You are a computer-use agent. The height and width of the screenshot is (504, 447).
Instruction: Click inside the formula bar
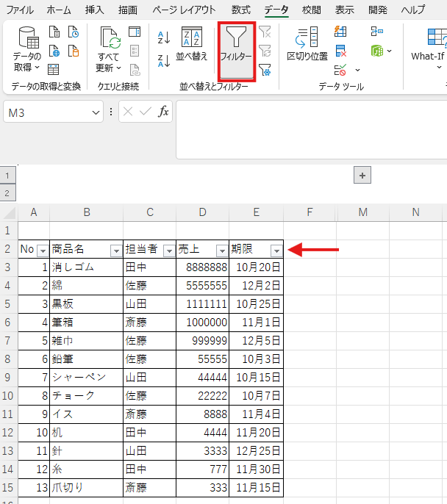tap(311, 129)
